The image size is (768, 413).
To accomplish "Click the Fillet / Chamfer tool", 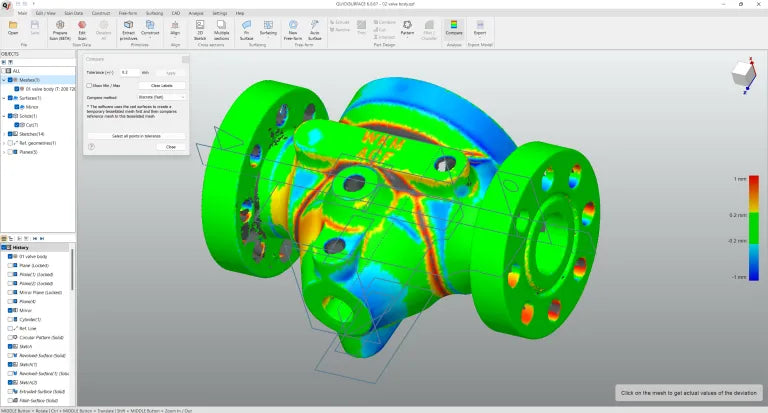I will (429, 29).
